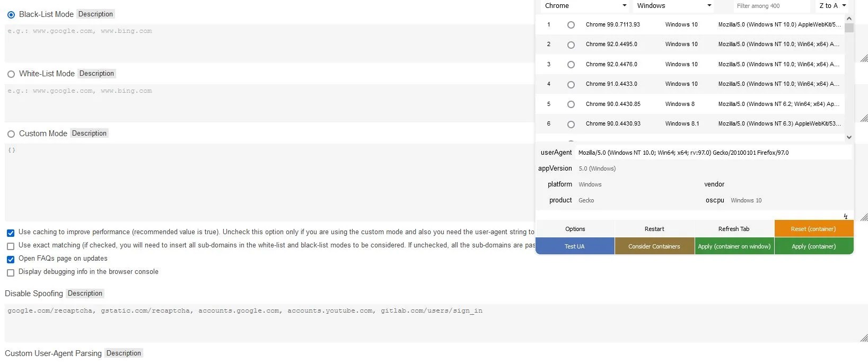Click the Reset (container) button
This screenshot has width=868, height=364.
(x=813, y=229)
